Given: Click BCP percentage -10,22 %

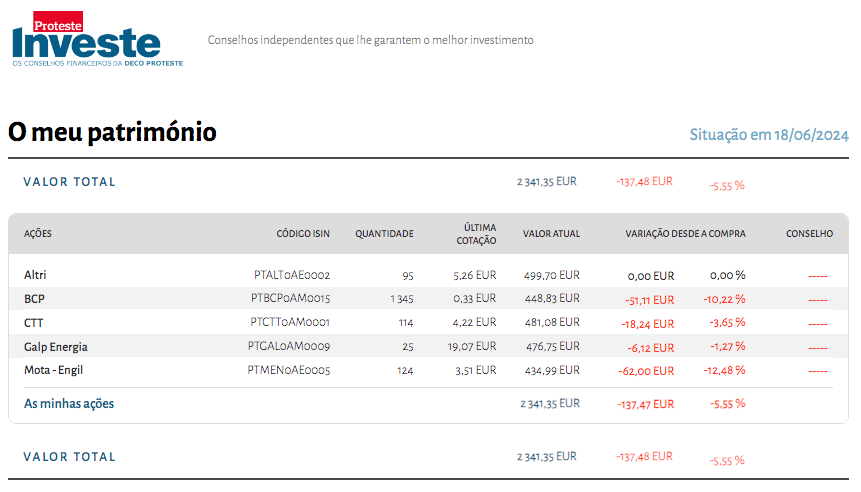Looking at the screenshot, I should coord(724,299).
